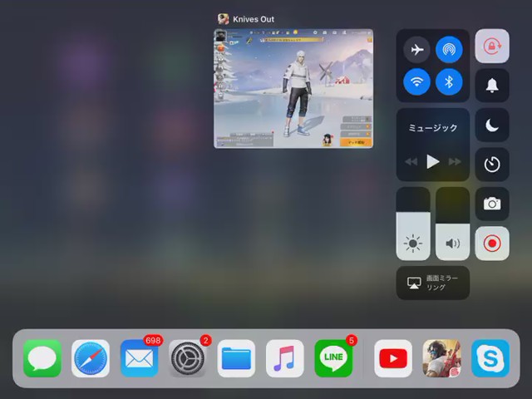Open Skype from the dock

pyautogui.click(x=490, y=358)
